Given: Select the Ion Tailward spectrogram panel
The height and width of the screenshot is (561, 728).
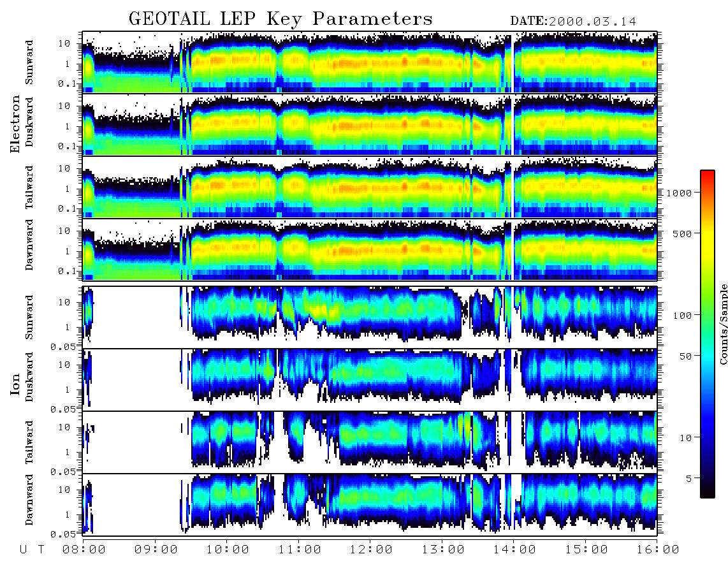Looking at the screenshot, I should click(x=370, y=442).
